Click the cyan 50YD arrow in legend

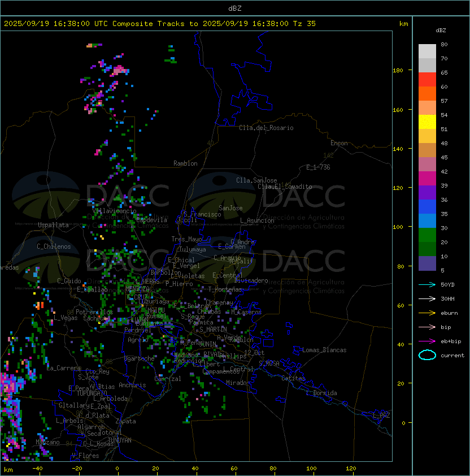tap(427, 284)
